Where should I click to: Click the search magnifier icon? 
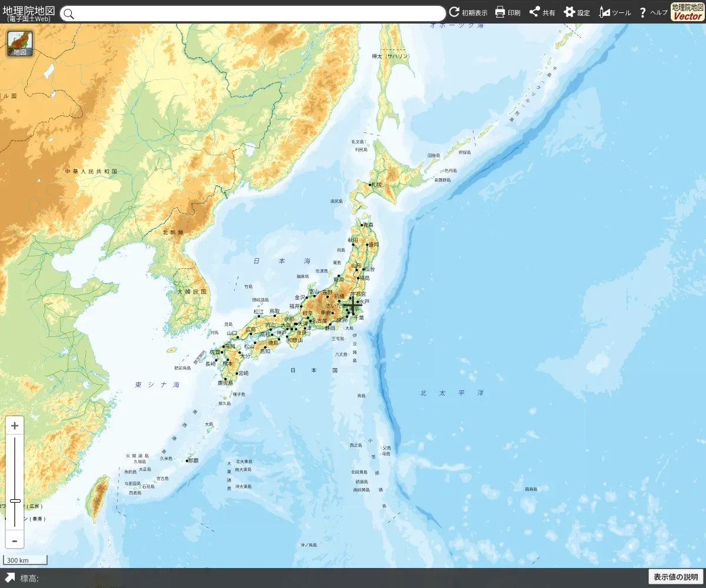pos(68,14)
